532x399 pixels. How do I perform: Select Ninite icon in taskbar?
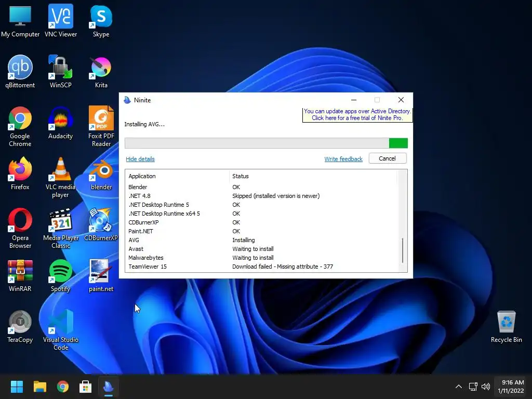click(x=108, y=387)
